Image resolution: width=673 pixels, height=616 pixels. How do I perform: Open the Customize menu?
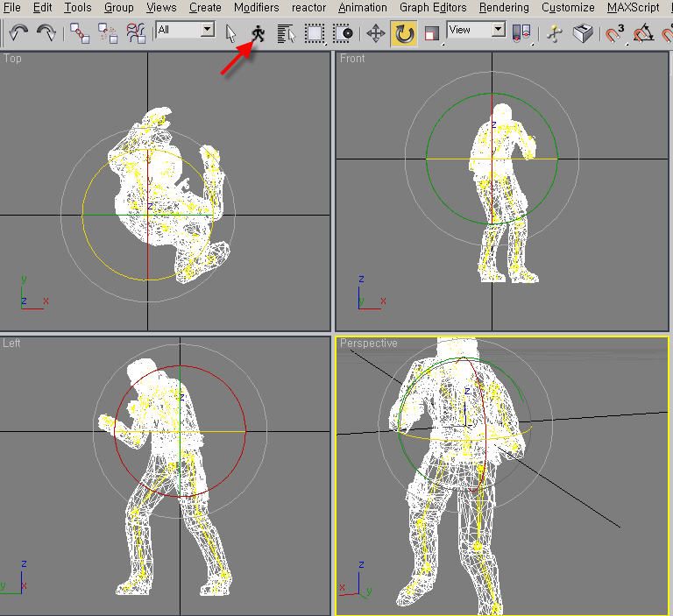(x=568, y=7)
